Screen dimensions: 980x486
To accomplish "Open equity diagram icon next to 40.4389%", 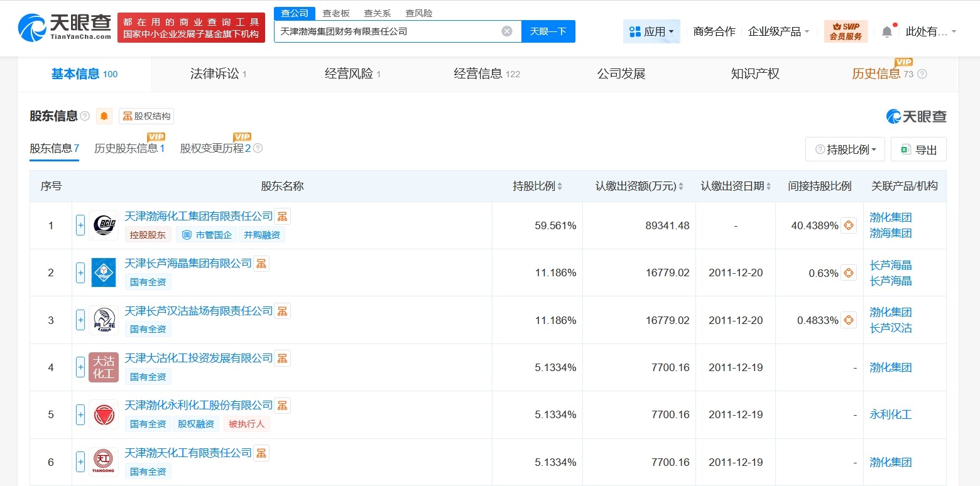I will pyautogui.click(x=848, y=225).
